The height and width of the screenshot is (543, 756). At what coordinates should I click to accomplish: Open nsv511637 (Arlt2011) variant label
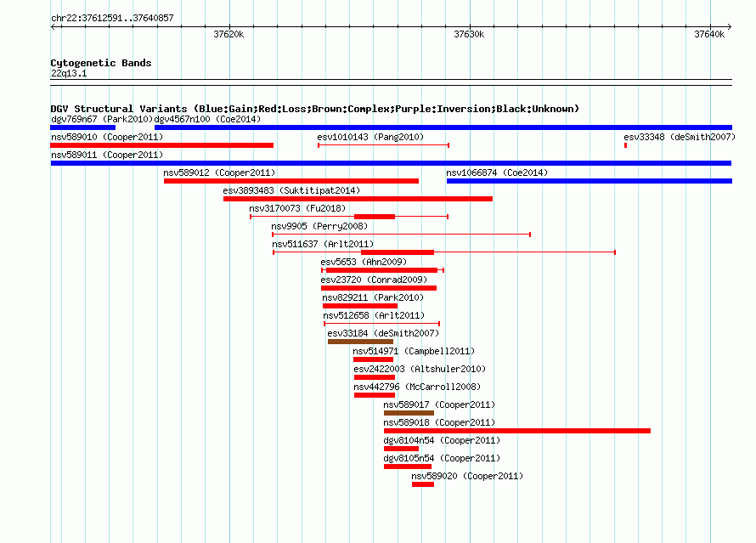323,244
